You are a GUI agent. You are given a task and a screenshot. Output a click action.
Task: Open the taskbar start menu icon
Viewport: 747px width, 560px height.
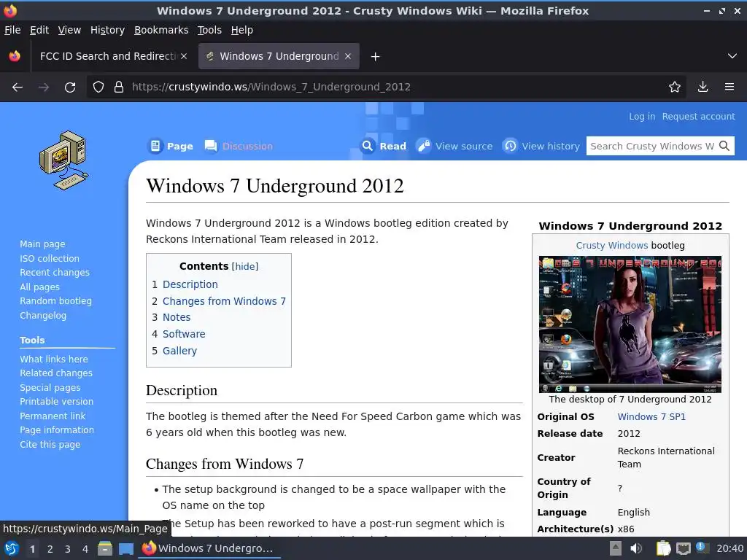coord(12,548)
